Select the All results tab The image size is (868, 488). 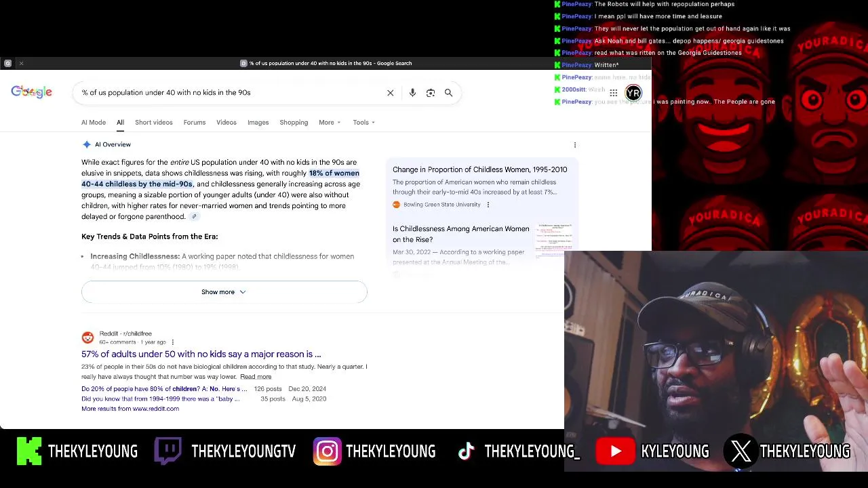(x=120, y=123)
